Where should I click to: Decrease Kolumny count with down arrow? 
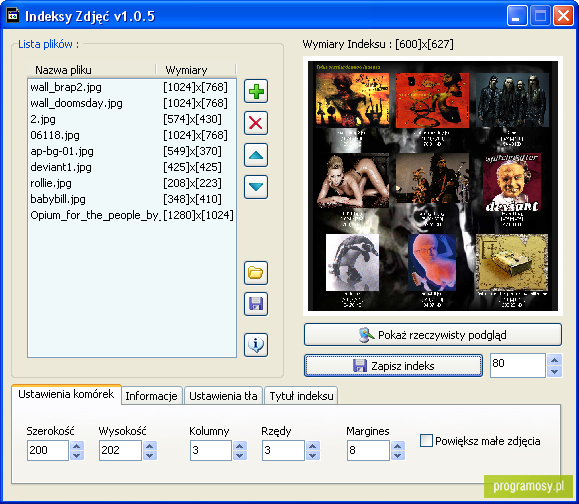(240, 455)
